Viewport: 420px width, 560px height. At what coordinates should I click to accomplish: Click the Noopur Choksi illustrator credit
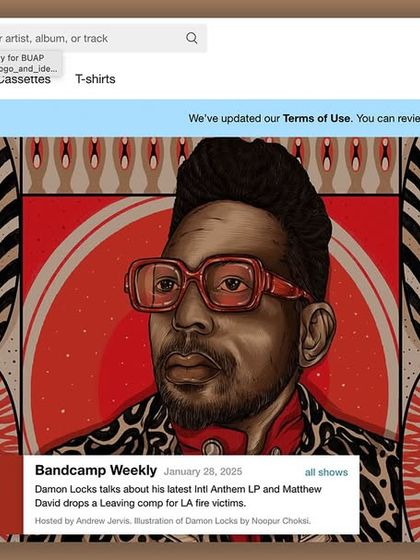(x=281, y=521)
